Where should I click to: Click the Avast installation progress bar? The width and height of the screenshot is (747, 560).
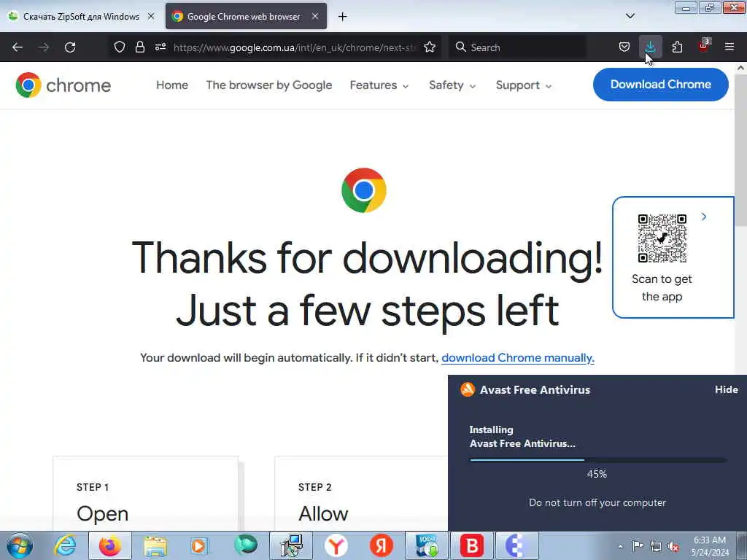[x=598, y=460]
